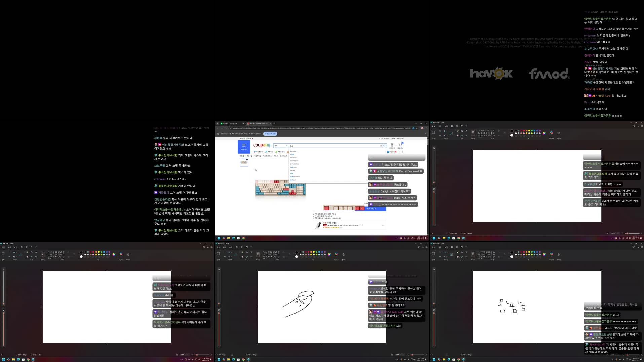Open the Coupang search category dropdown
The image size is (644, 362).
coord(280,146)
